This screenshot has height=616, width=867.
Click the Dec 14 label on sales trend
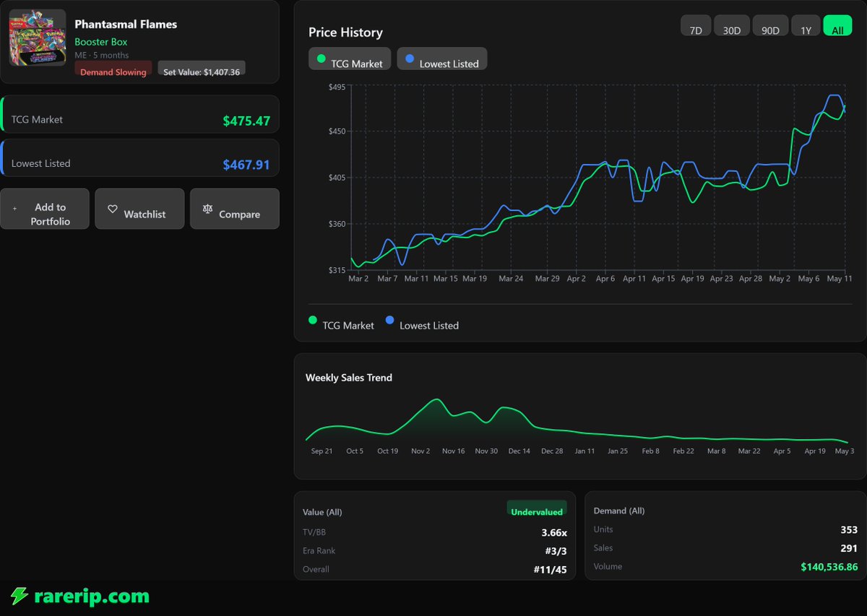(x=519, y=451)
